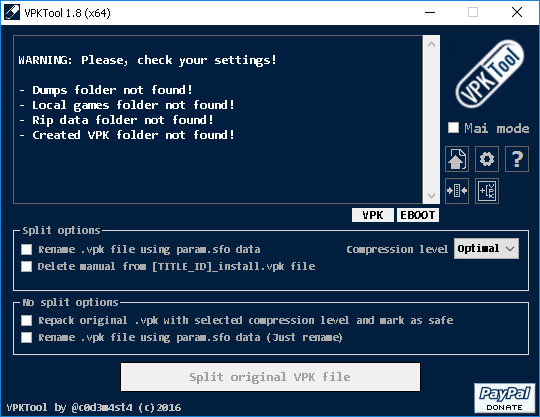
Task: Enable the Mai mode checkbox
Action: coord(453,128)
